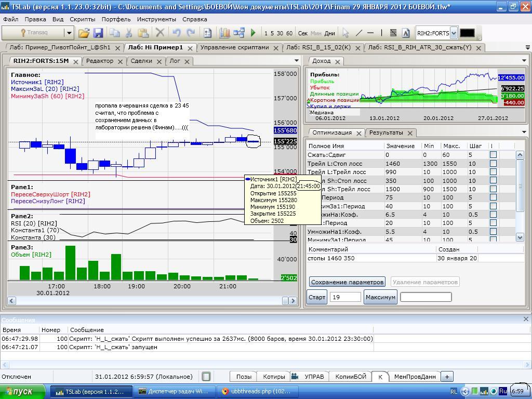
Task: Click the Open folder icon in toolbar
Action: coord(84,33)
